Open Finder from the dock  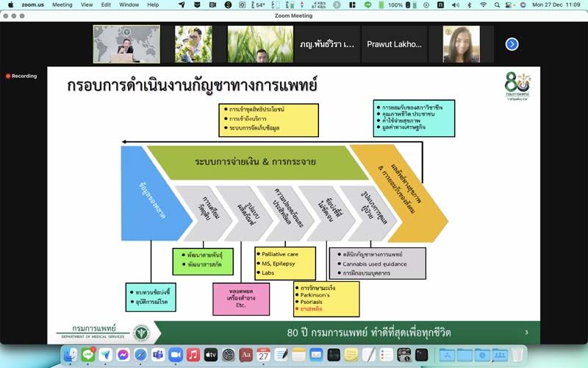click(70, 355)
